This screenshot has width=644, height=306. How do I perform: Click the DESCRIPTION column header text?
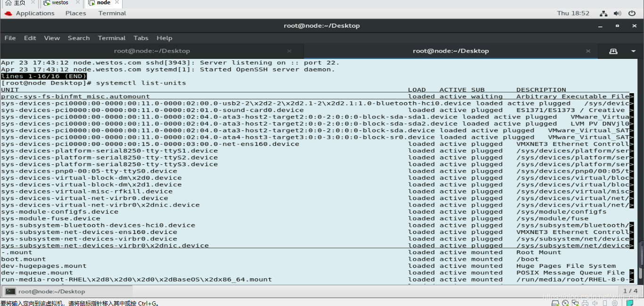[541, 90]
